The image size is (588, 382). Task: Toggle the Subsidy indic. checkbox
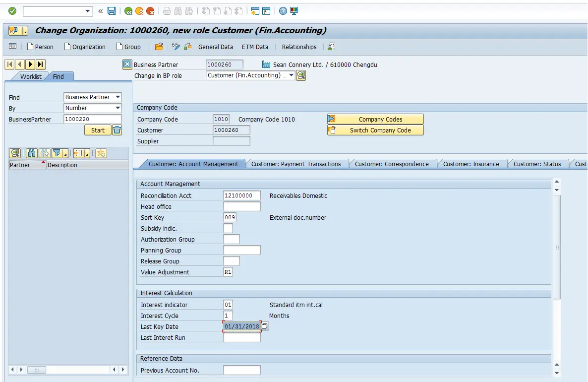point(228,228)
